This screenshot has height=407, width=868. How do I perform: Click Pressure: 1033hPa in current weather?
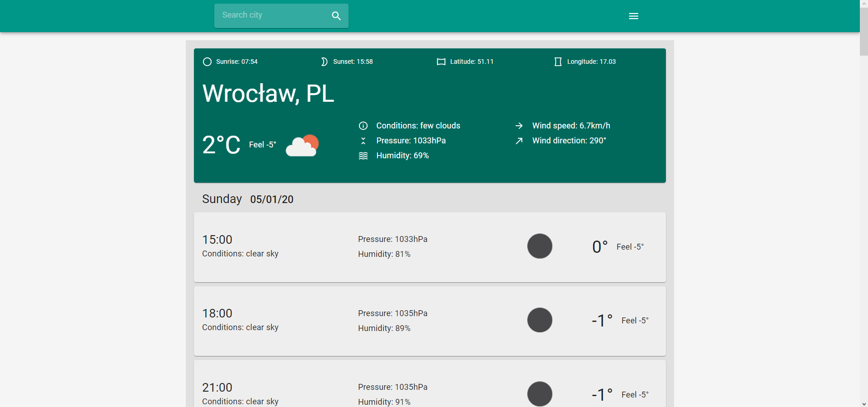(x=411, y=141)
